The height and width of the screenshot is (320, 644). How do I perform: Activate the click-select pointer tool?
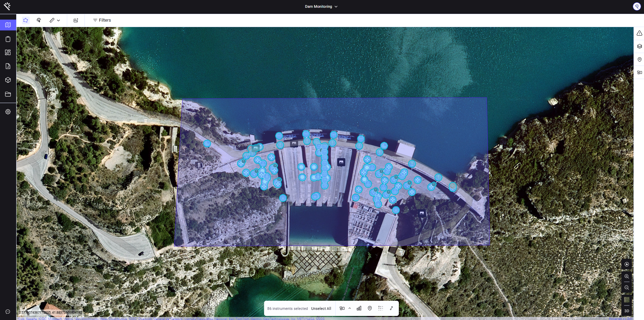pos(39,20)
